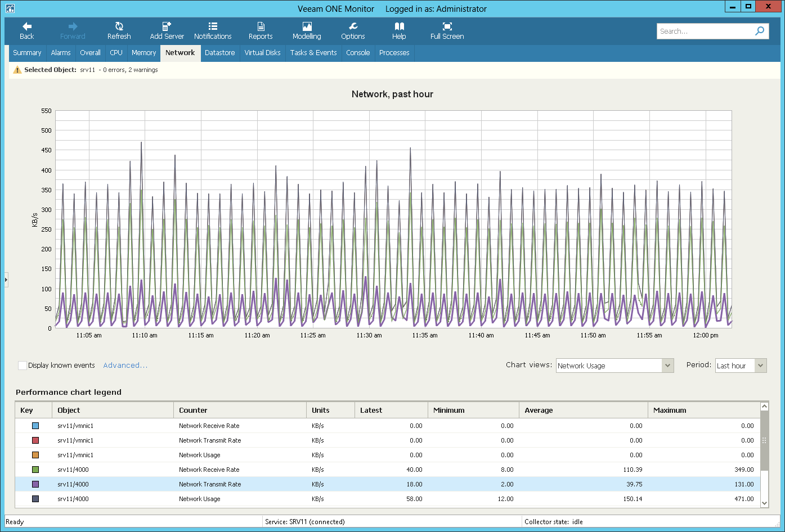The height and width of the screenshot is (532, 785).
Task: Click the warning icon beside Selected Object
Action: [x=17, y=70]
